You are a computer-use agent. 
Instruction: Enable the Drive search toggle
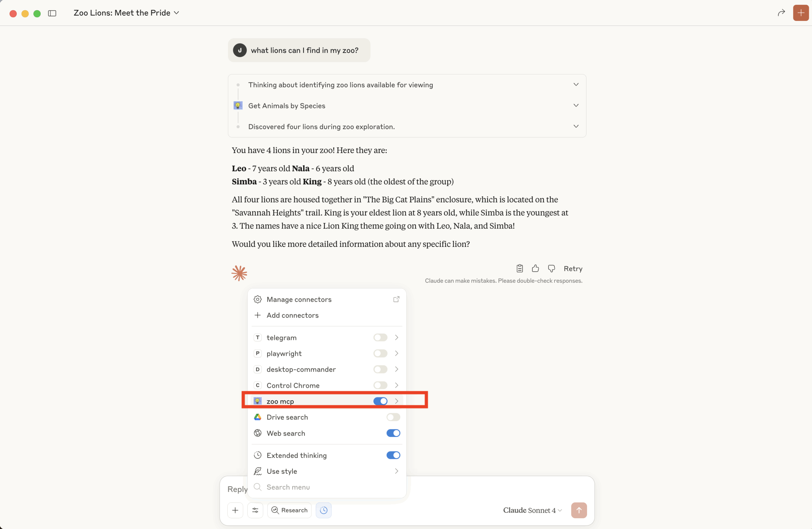point(393,417)
